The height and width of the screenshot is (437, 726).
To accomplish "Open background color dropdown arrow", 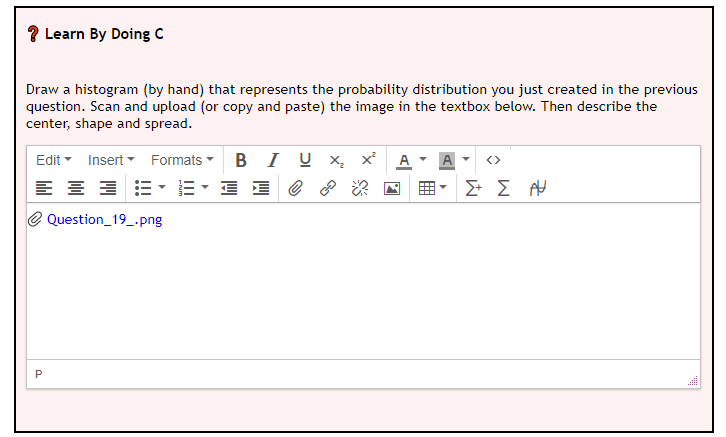I will tap(466, 160).
